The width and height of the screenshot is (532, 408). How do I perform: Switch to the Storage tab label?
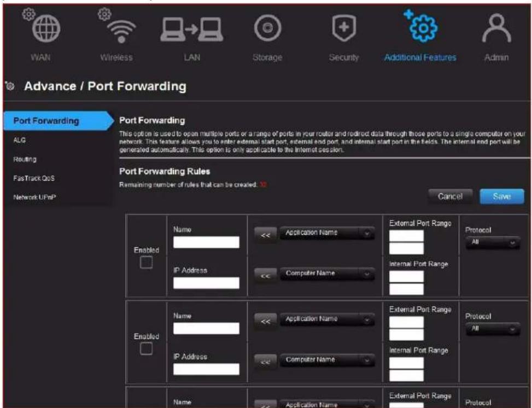(267, 58)
